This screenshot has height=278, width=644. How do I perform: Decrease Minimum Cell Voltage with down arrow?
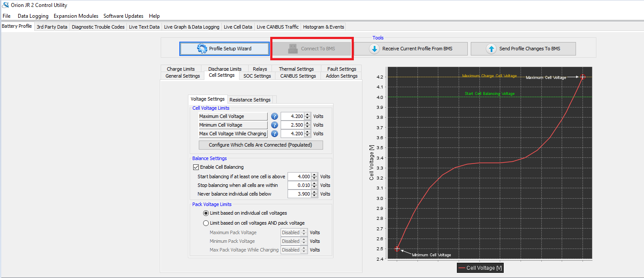click(307, 127)
